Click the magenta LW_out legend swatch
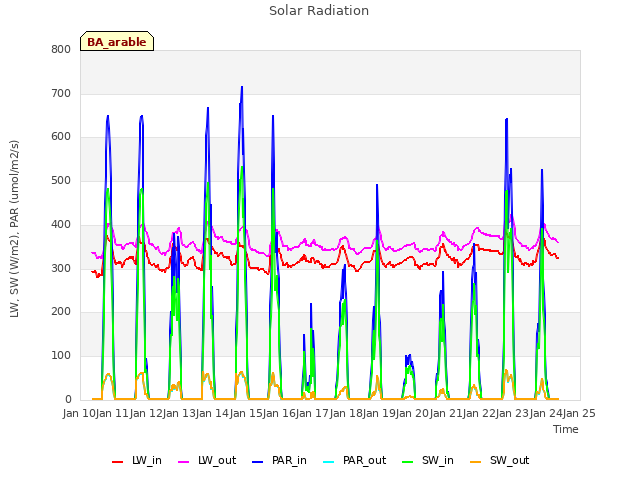This screenshot has width=640, height=480. 184,462
